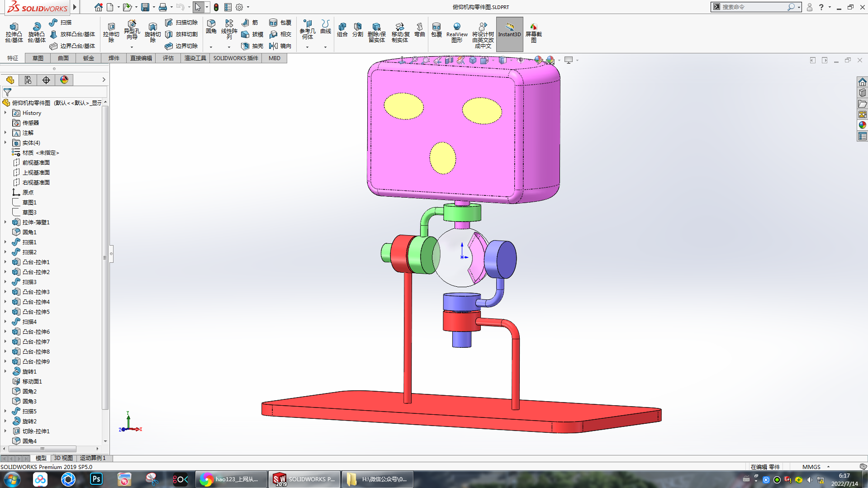Screen dimensions: 868x488
Task: Open the DisplayManager appearance tab icon
Action: [64, 80]
